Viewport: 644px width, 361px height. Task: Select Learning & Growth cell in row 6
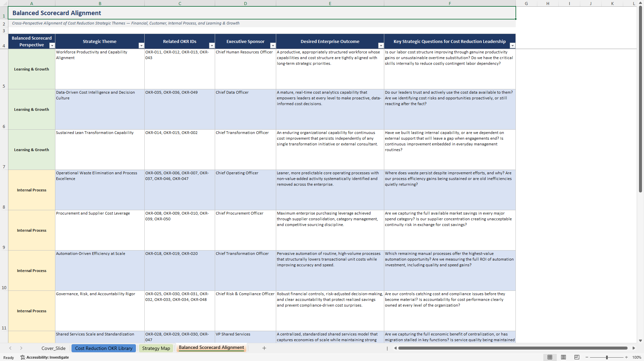coord(32,109)
